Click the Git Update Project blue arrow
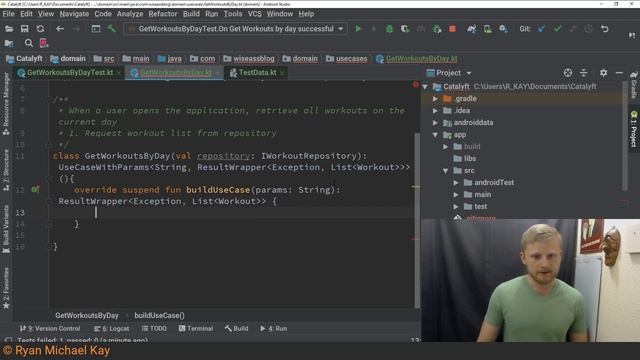 (542, 29)
